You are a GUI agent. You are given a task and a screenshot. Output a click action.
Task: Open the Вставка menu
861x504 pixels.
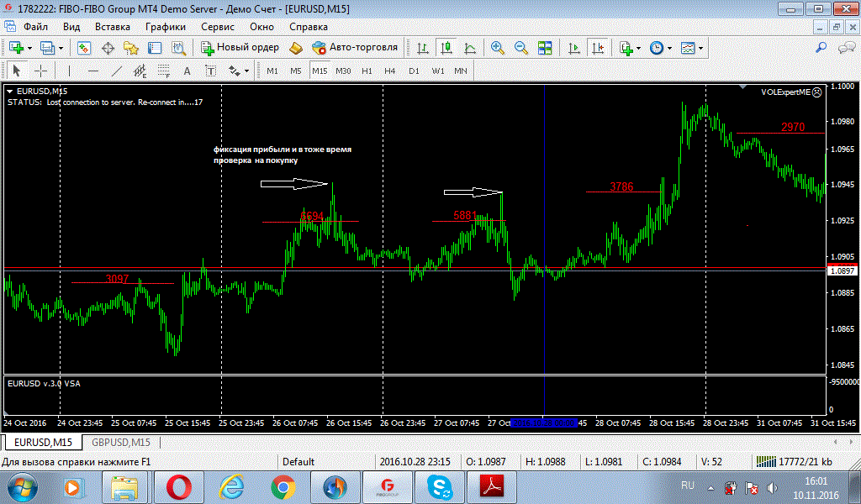pyautogui.click(x=113, y=26)
